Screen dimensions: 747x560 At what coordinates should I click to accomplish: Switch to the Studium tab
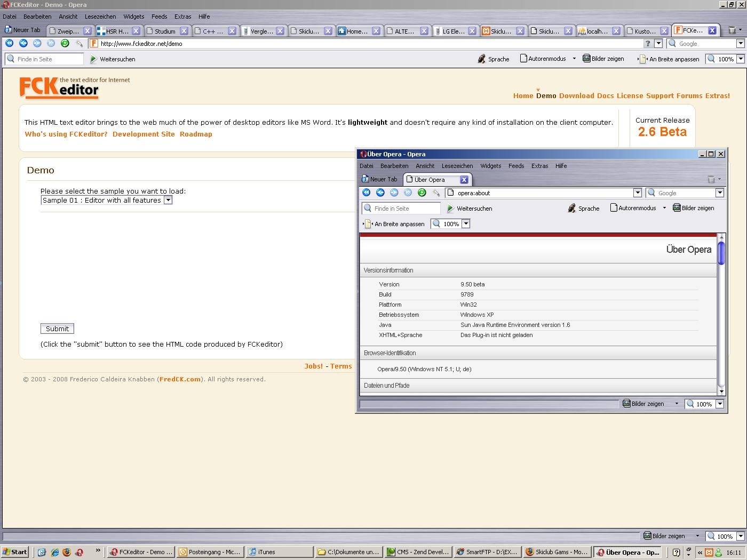[164, 31]
